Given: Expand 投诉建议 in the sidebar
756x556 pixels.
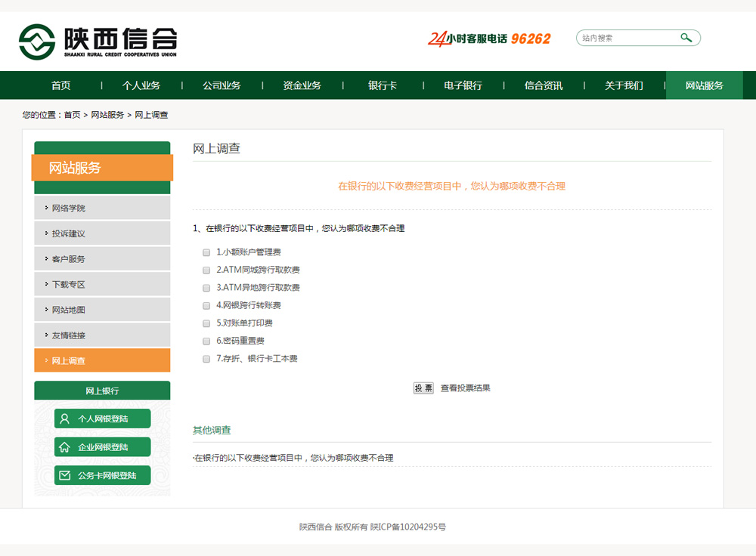Looking at the screenshot, I should (69, 233).
